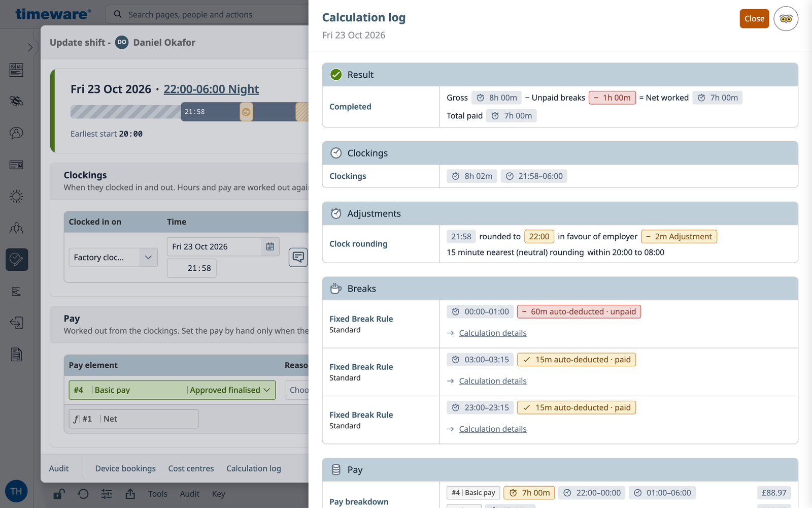The height and width of the screenshot is (508, 812).
Task: Open the calendar picker icon
Action: coord(270,246)
